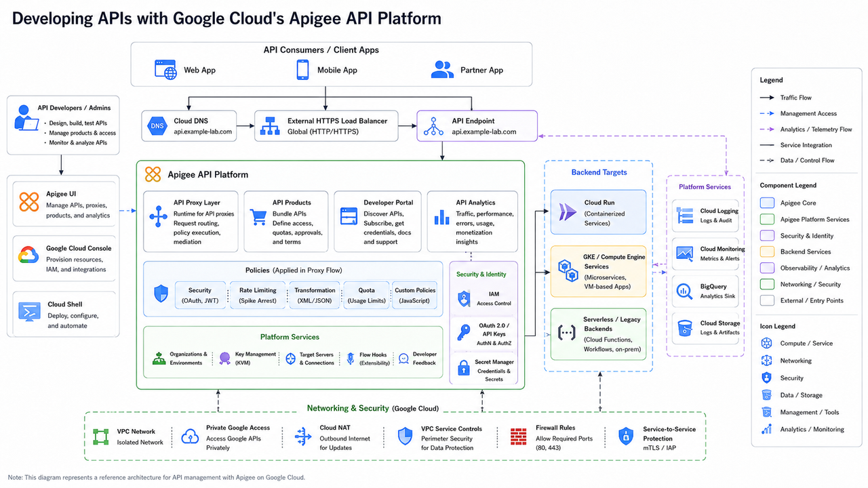
Task: Click the Management Access legend entry
Action: [x=799, y=113]
